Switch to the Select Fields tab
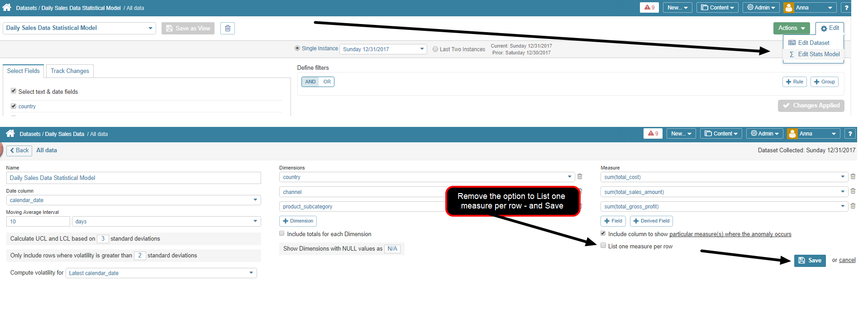This screenshot has width=868, height=310. [24, 71]
